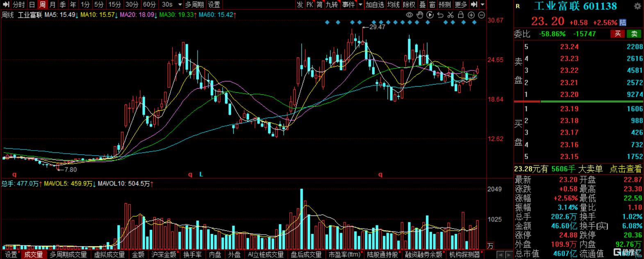The width and height of the screenshot is (644, 259).
Task: Select 多周期成交量 indicator tab
Action: 68,254
